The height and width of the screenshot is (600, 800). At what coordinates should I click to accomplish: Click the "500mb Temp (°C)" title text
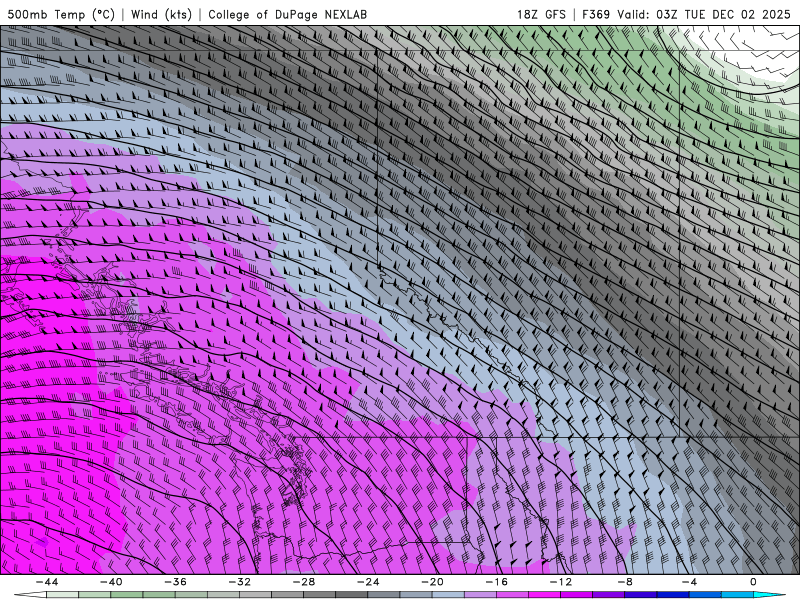(x=61, y=14)
